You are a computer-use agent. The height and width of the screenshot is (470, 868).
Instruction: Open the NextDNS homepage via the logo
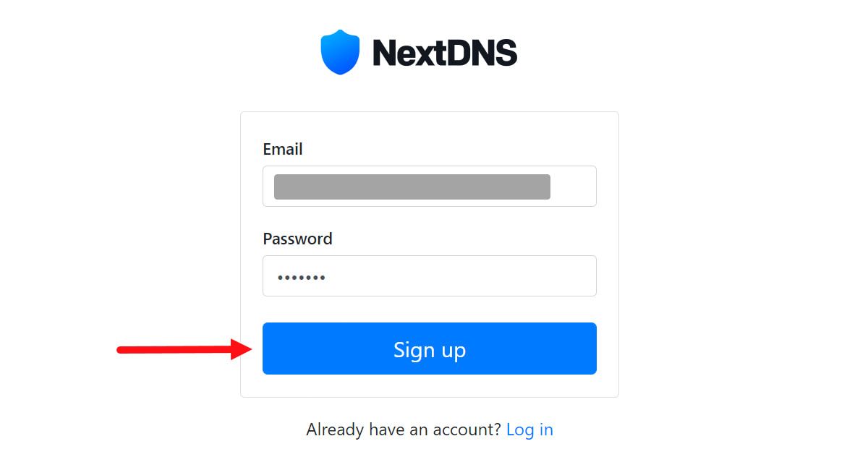420,51
